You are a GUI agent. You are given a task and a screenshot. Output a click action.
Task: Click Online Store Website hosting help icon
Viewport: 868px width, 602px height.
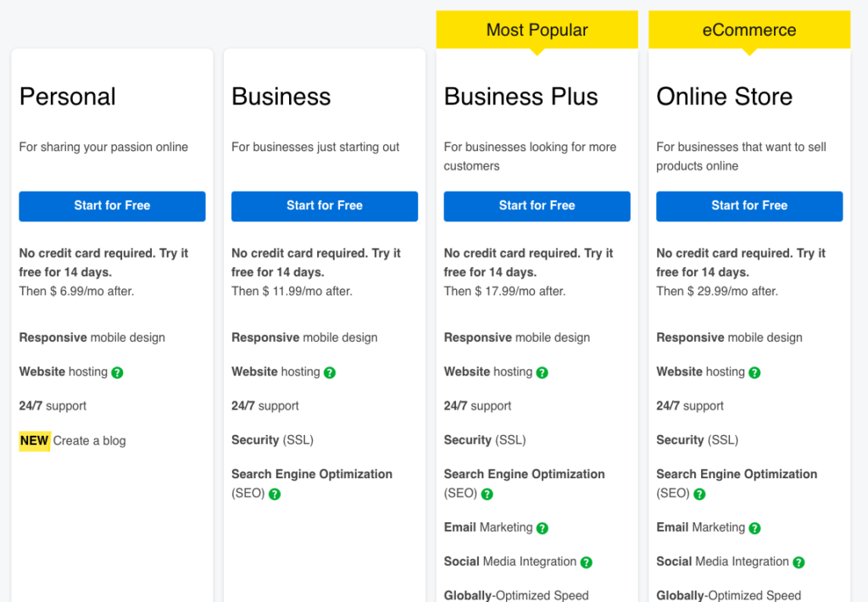pos(754,372)
